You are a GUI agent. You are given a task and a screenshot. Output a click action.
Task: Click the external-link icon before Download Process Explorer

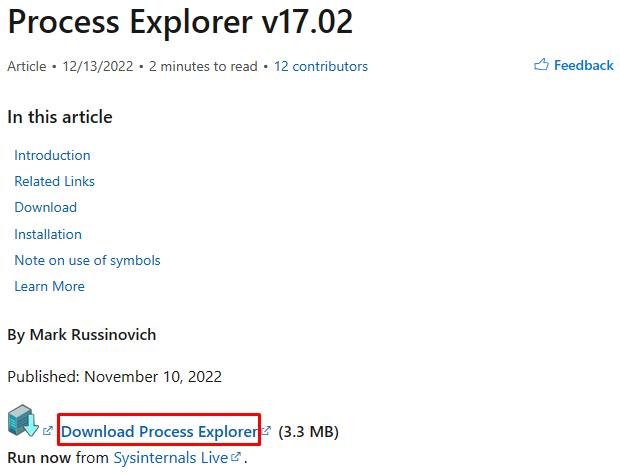pyautogui.click(x=48, y=431)
